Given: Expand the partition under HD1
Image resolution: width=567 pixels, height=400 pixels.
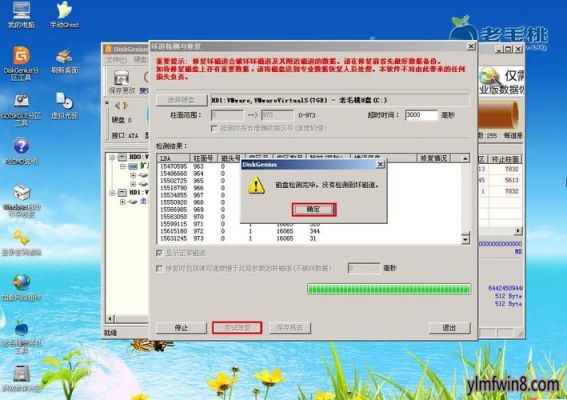Looking at the screenshot, I should (123, 201).
